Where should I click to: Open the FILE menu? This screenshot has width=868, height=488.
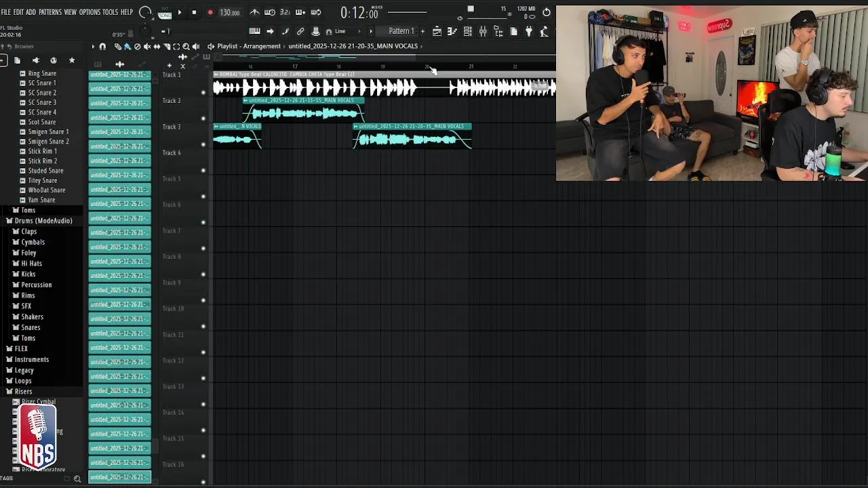5,12
